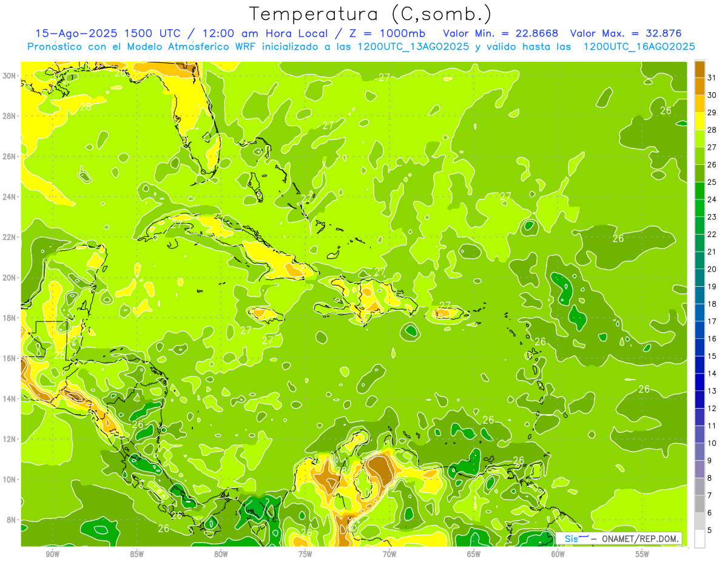Image resolution: width=728 pixels, height=562 pixels.
Task: Click the gray swatch between 6 and 7
Action: [699, 504]
